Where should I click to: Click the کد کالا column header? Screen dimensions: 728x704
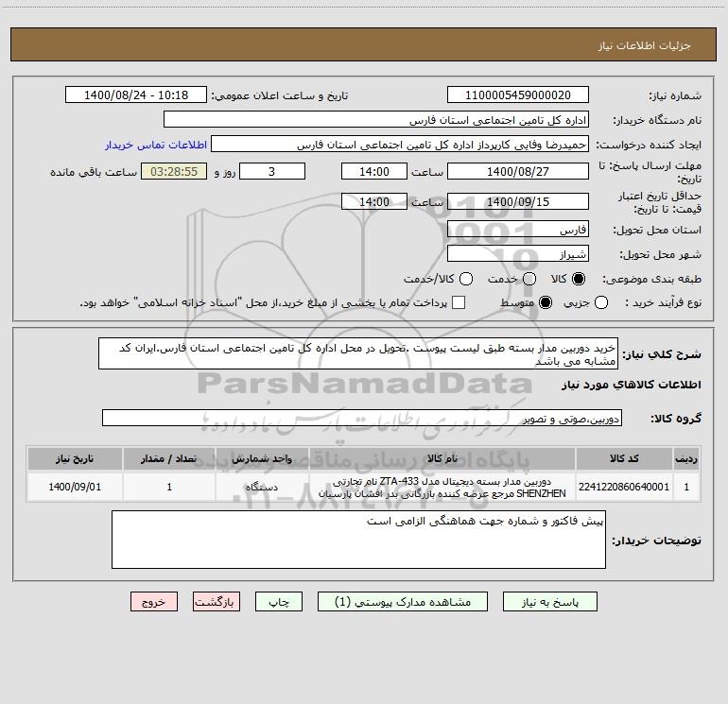point(624,458)
